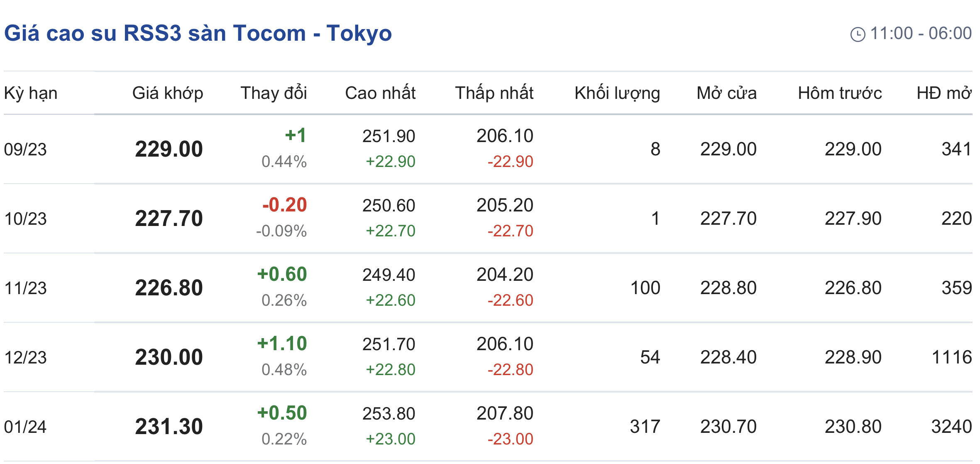Click the Mở cửa column header
This screenshot has width=980, height=464.
click(x=726, y=93)
